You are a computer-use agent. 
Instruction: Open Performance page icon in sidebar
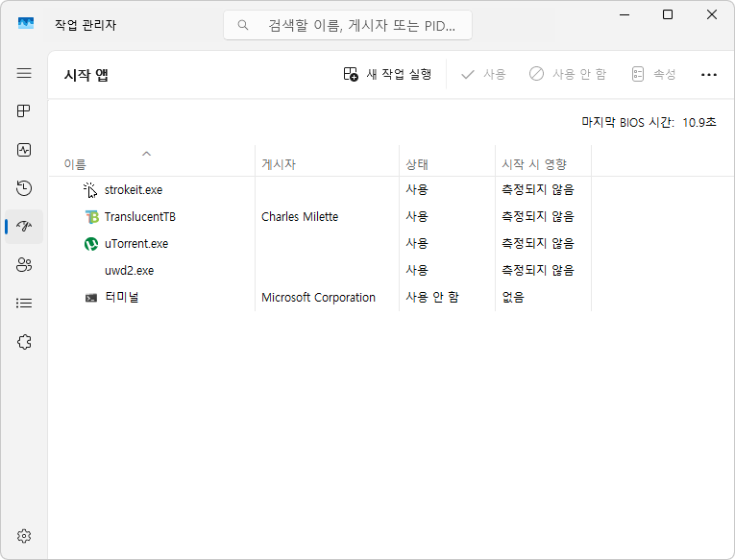(24, 150)
